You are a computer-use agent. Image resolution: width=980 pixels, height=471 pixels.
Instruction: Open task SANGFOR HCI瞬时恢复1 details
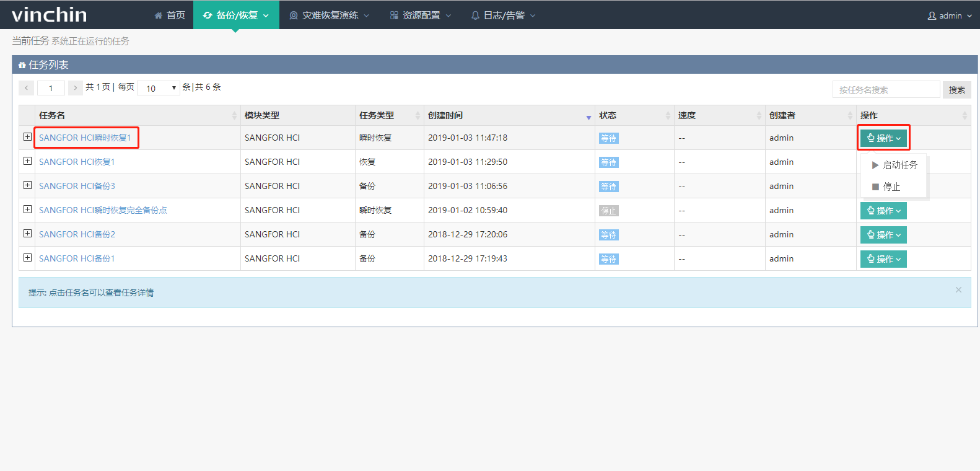pos(85,138)
